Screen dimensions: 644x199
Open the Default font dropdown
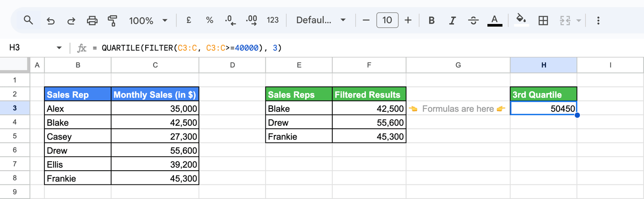[321, 20]
